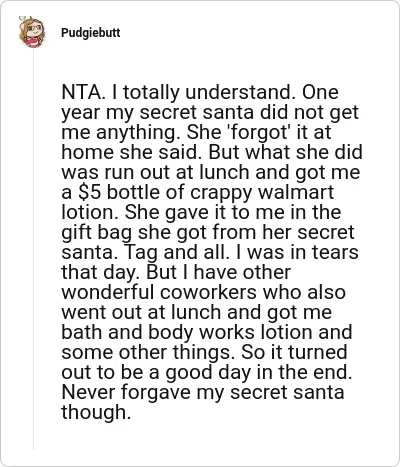400x467 pixels.
Task: Click the '$5 bottle' price mention
Action: 117,192
